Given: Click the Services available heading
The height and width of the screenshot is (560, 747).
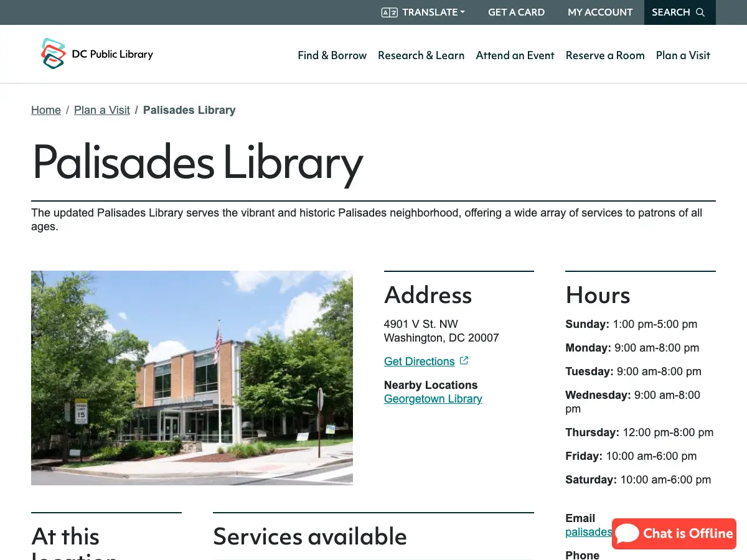Looking at the screenshot, I should pos(310,536).
